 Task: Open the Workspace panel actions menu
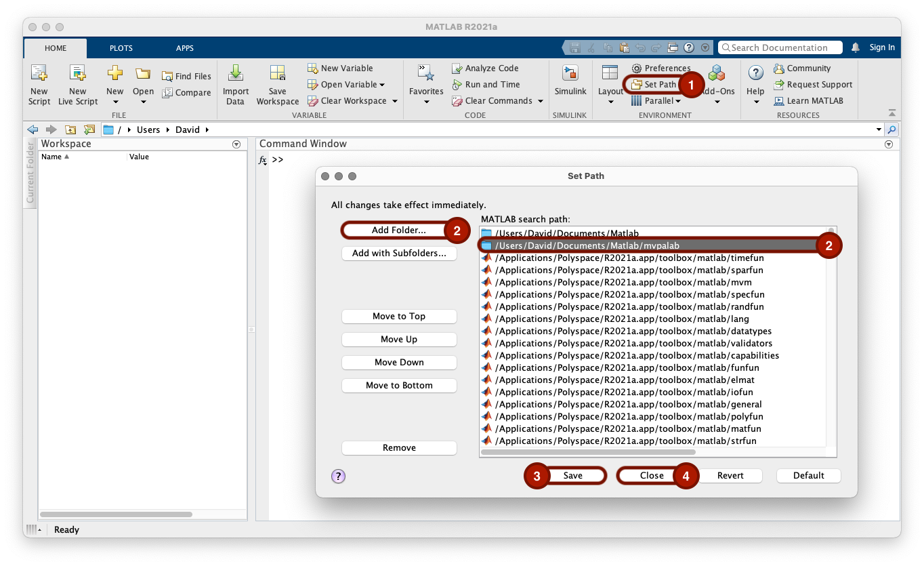tap(236, 144)
